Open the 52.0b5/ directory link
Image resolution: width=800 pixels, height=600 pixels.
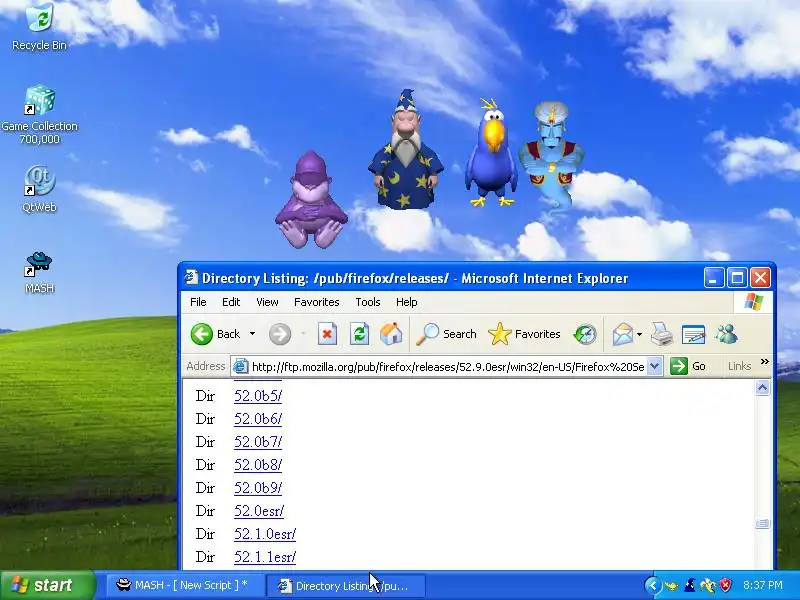click(x=258, y=396)
